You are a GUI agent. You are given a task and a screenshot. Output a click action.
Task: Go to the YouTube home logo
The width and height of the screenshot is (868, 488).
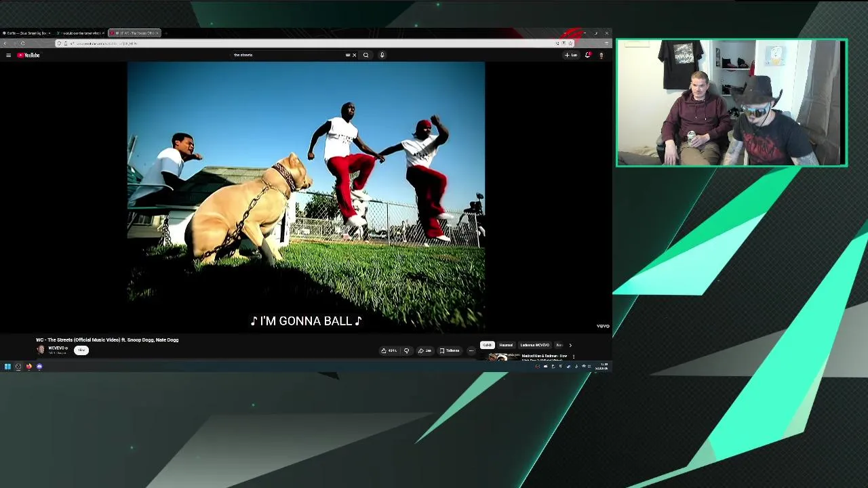[x=28, y=55]
